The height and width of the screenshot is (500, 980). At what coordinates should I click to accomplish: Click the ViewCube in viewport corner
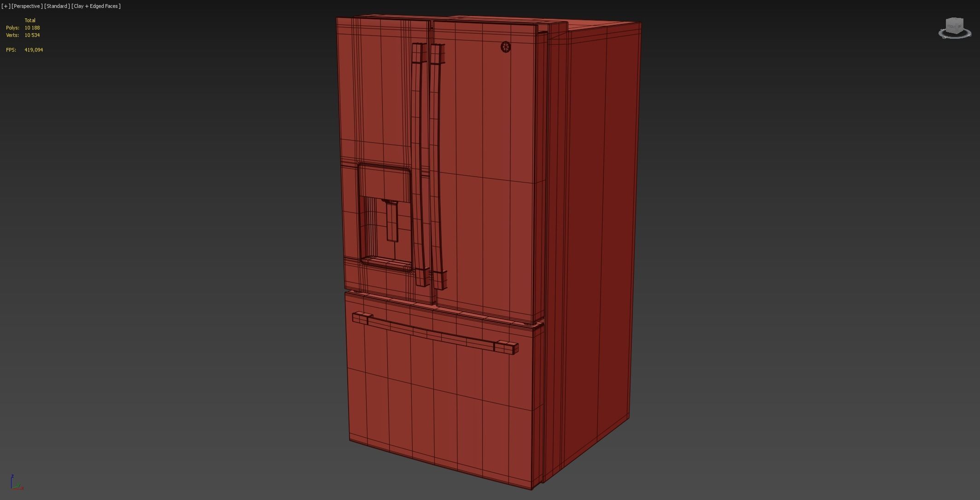(x=955, y=28)
